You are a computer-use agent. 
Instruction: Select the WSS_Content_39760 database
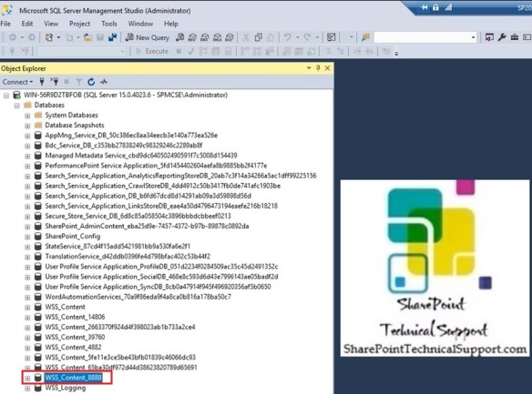(x=75, y=337)
